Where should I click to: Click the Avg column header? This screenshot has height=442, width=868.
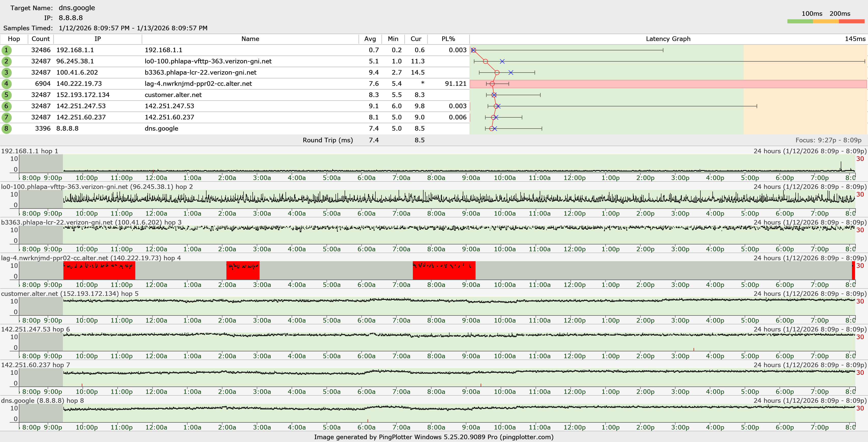[x=370, y=39]
